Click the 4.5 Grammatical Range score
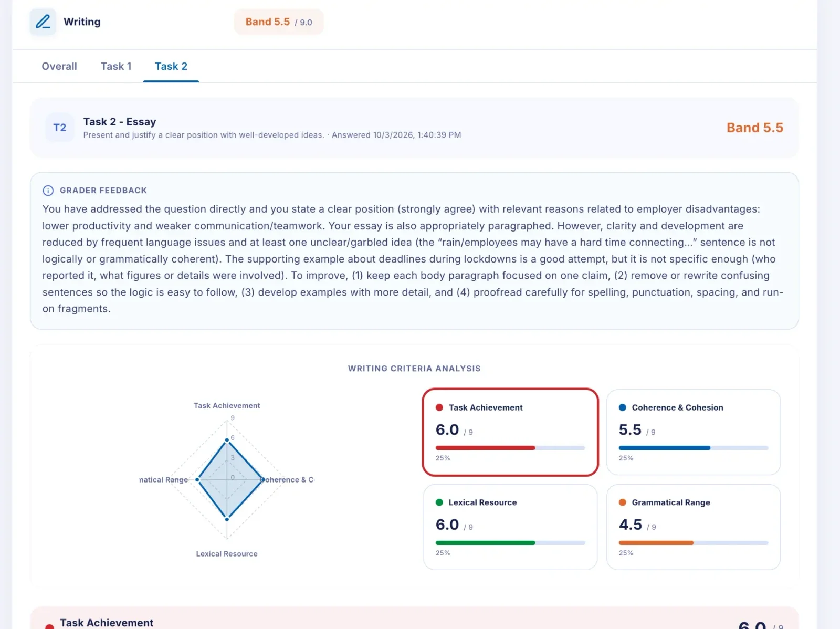Image resolution: width=840 pixels, height=629 pixels. point(631,525)
